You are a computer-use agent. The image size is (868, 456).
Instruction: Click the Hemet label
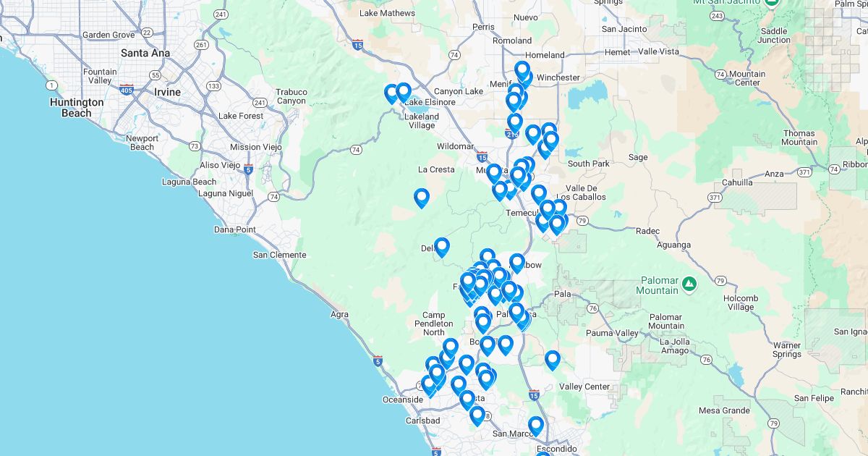618,52
